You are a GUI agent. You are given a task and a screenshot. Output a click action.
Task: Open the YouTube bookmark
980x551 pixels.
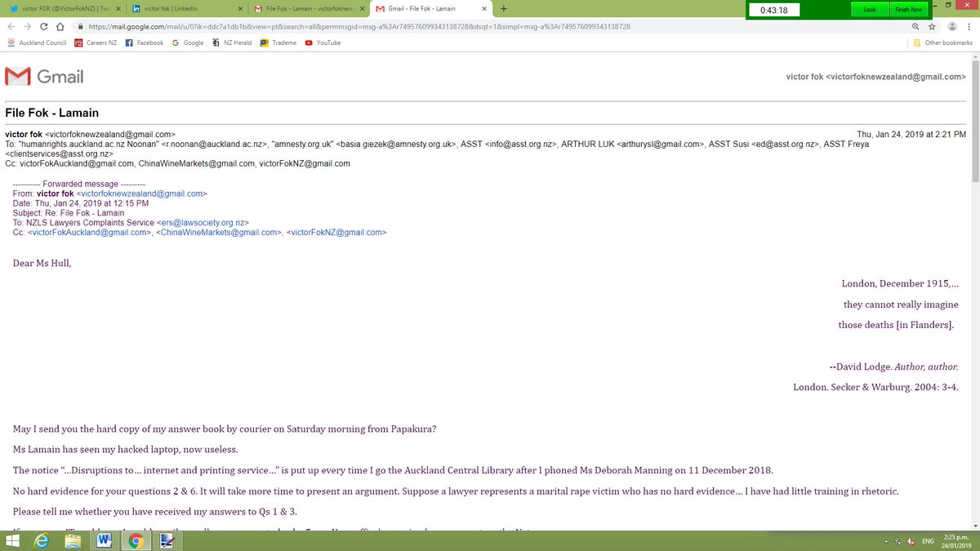tap(323, 42)
